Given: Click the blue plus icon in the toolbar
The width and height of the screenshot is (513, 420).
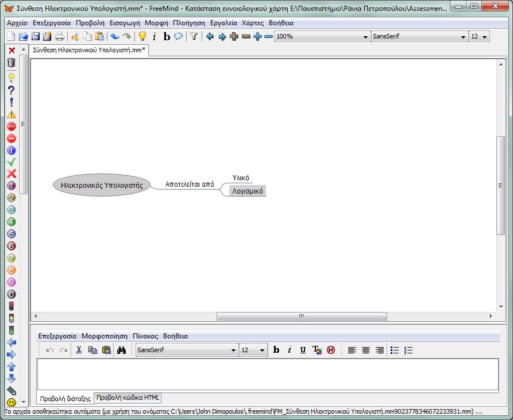Looking at the screenshot, I should [257, 36].
